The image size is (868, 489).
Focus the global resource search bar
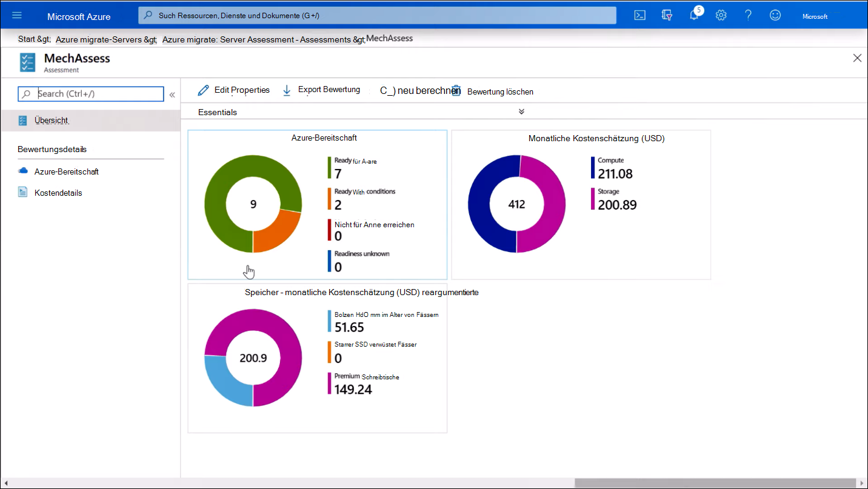pos(377,16)
